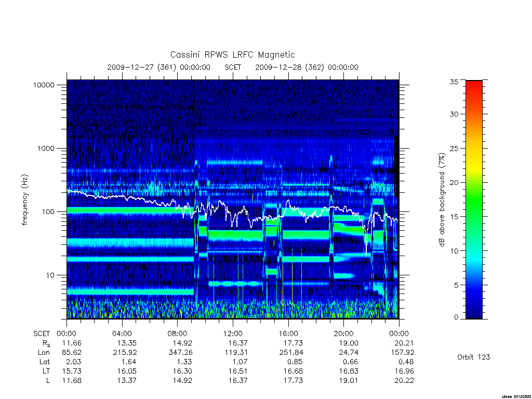Click the colorbar tick label '35'
The image size is (532, 399).
454,82
